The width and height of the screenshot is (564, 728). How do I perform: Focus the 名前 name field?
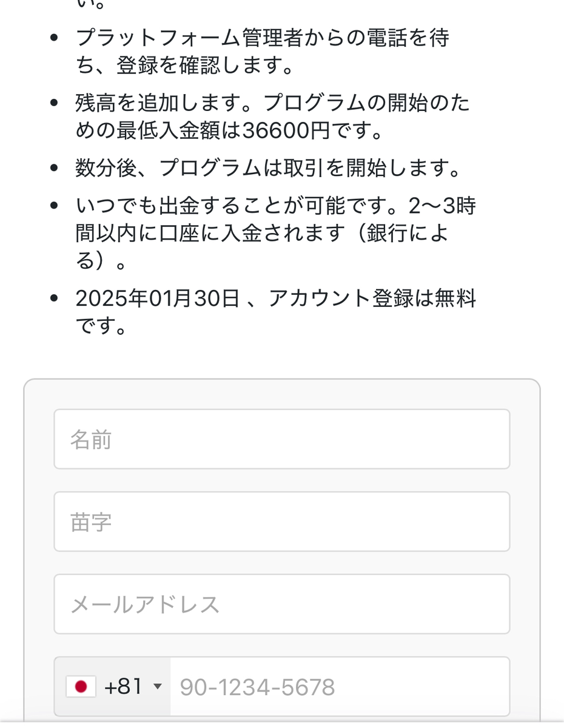click(282, 439)
